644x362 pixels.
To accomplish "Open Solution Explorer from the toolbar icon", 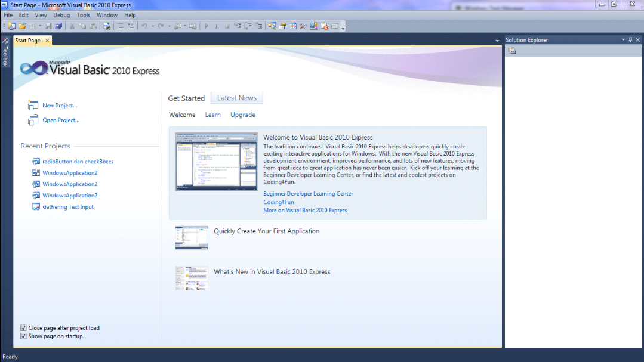I will pos(272,26).
